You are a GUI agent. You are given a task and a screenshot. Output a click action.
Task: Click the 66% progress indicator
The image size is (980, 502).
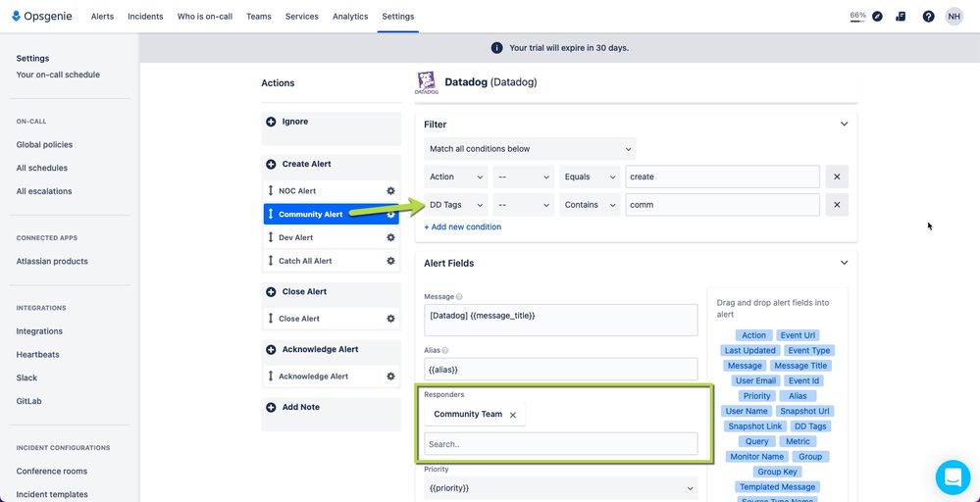click(857, 17)
